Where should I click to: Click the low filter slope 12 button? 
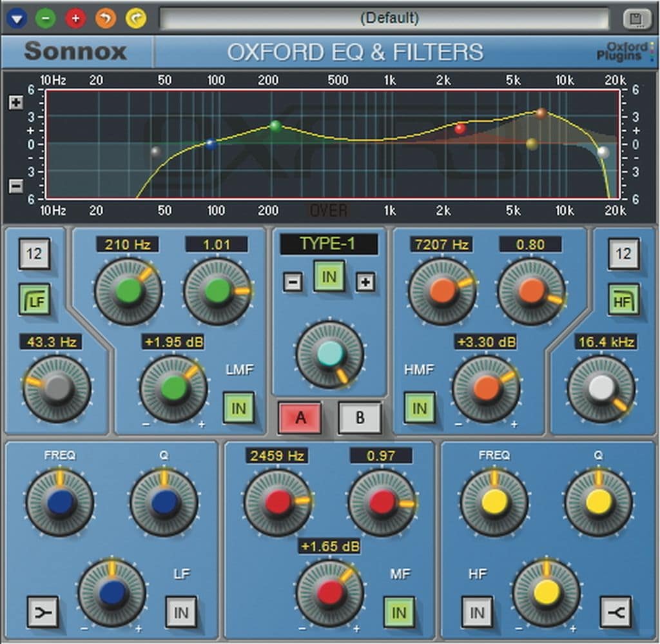[x=34, y=254]
